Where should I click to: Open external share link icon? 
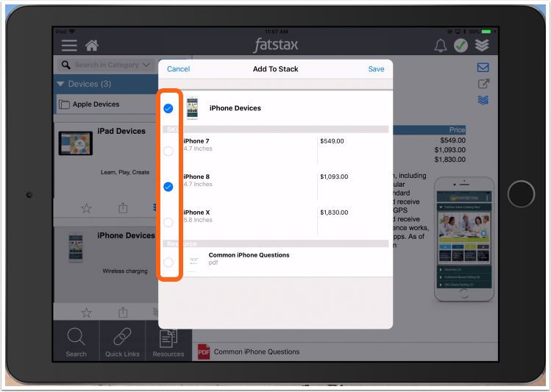point(483,84)
